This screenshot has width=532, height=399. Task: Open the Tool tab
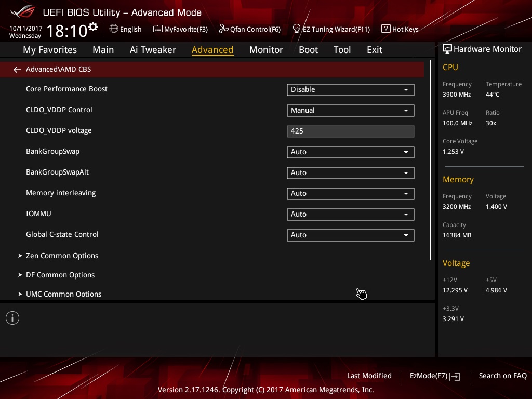coord(342,50)
